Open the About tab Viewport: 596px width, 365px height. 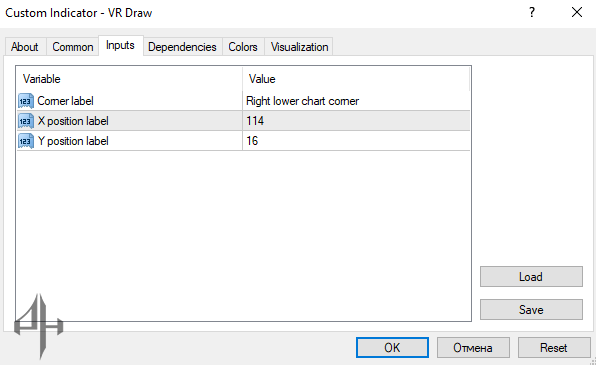click(25, 47)
